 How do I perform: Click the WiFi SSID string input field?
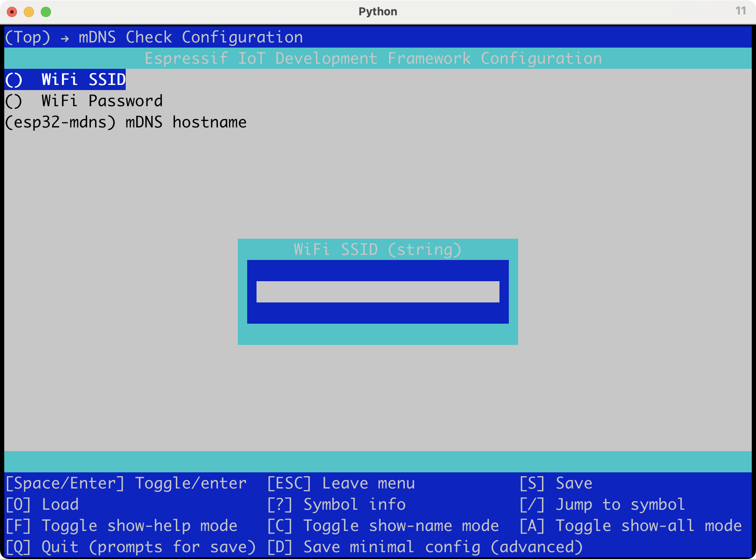(378, 292)
